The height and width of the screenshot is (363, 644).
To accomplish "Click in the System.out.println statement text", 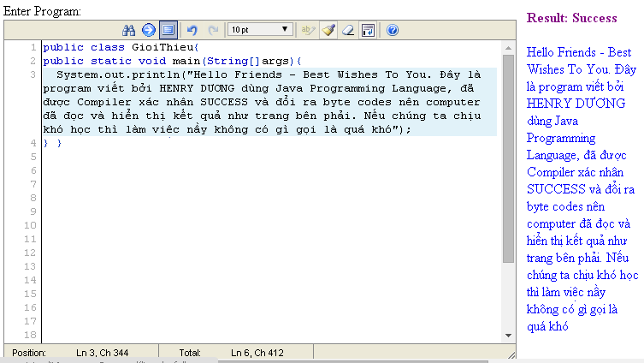I will pyautogui.click(x=270, y=102).
